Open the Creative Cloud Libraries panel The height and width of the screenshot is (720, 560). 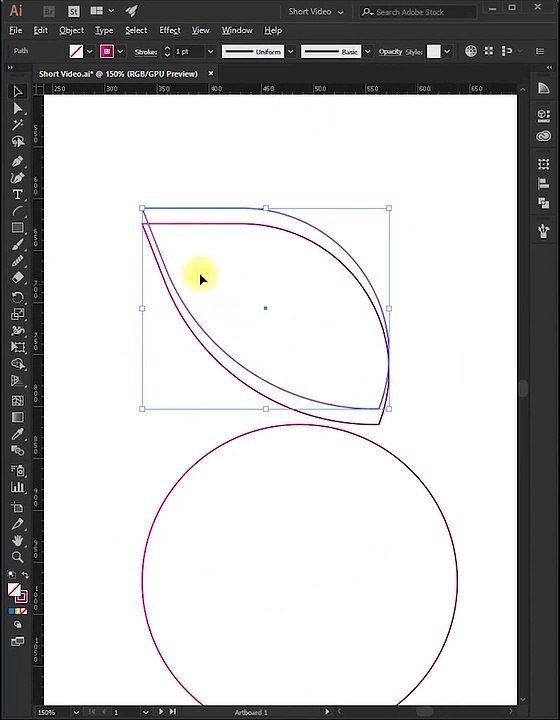click(x=543, y=136)
